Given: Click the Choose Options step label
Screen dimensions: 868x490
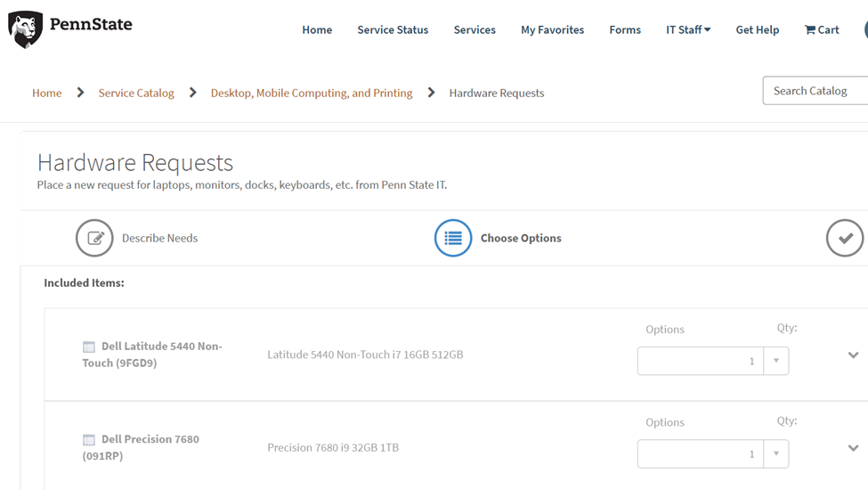Looking at the screenshot, I should [521, 238].
